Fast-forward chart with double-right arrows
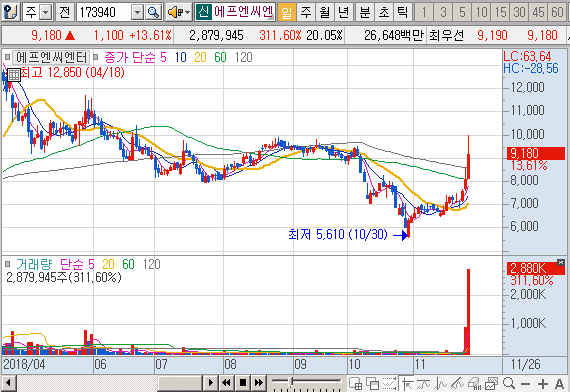Image resolution: width=570 pixels, height=392 pixels. pyautogui.click(x=259, y=383)
